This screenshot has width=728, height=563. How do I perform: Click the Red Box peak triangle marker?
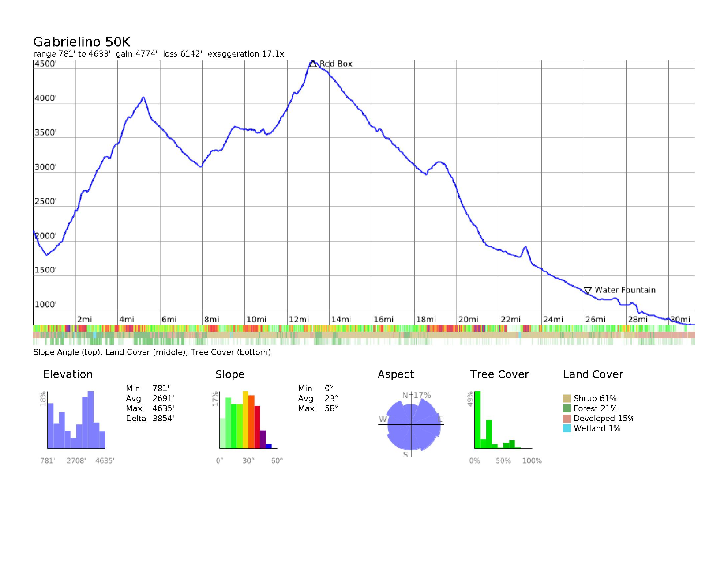313,64
